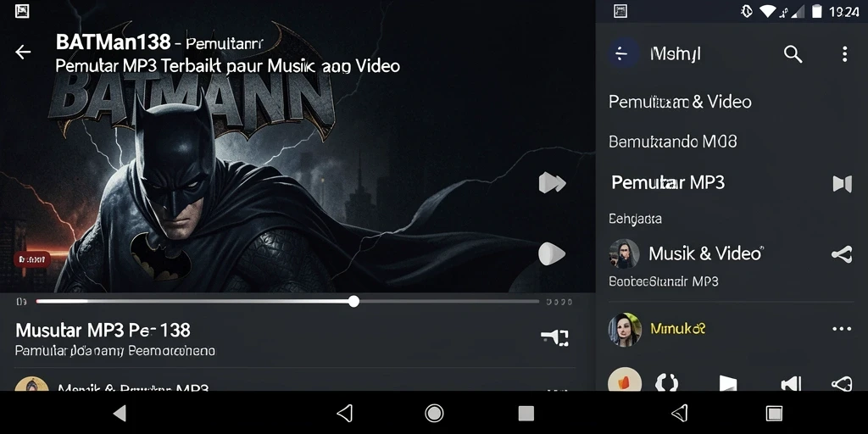Click the MP3 subtitle under Musik & Video
This screenshot has width=868, height=434.
point(663,281)
